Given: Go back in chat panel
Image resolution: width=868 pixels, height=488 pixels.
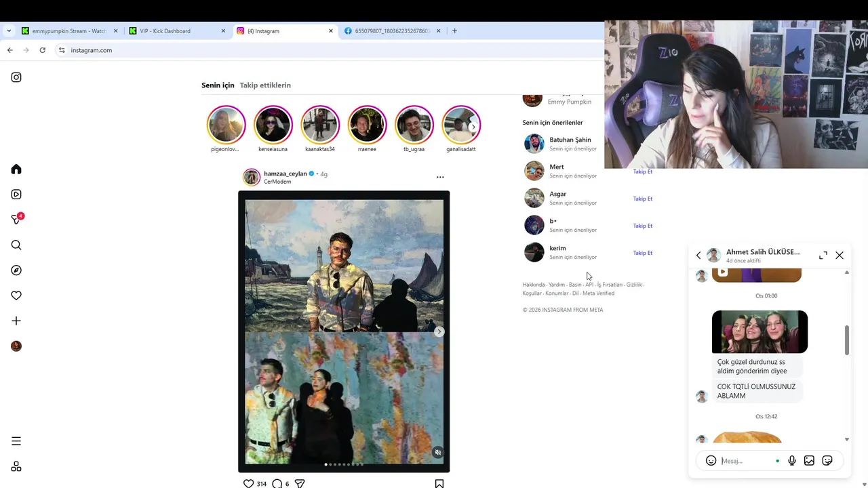Looking at the screenshot, I should click(698, 256).
